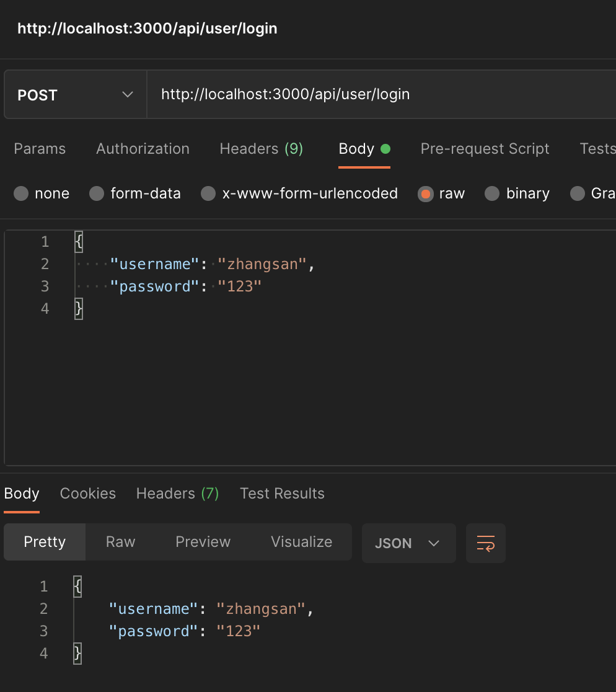Switch to response Cookies tab
Image resolution: width=616 pixels, height=692 pixels.
click(x=87, y=494)
